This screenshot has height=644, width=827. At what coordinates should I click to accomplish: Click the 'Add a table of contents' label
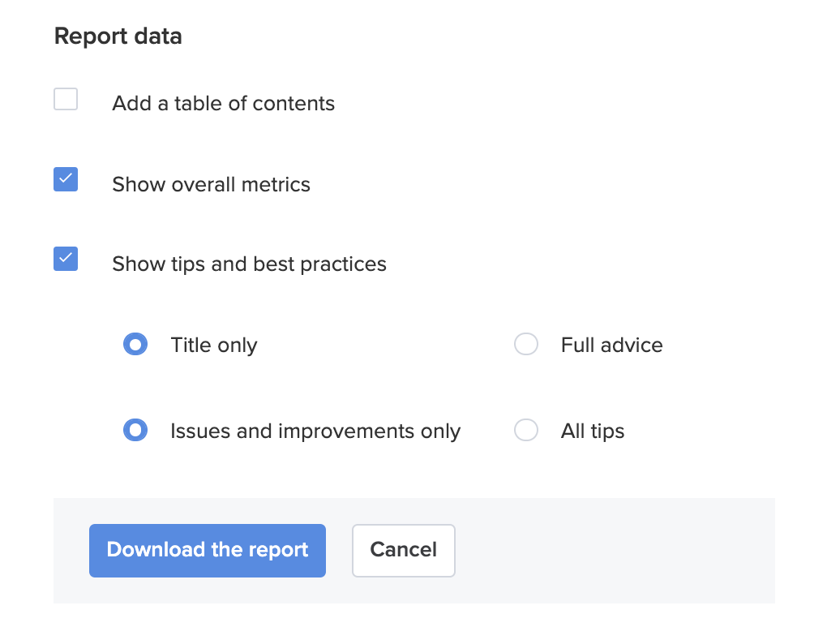point(223,103)
